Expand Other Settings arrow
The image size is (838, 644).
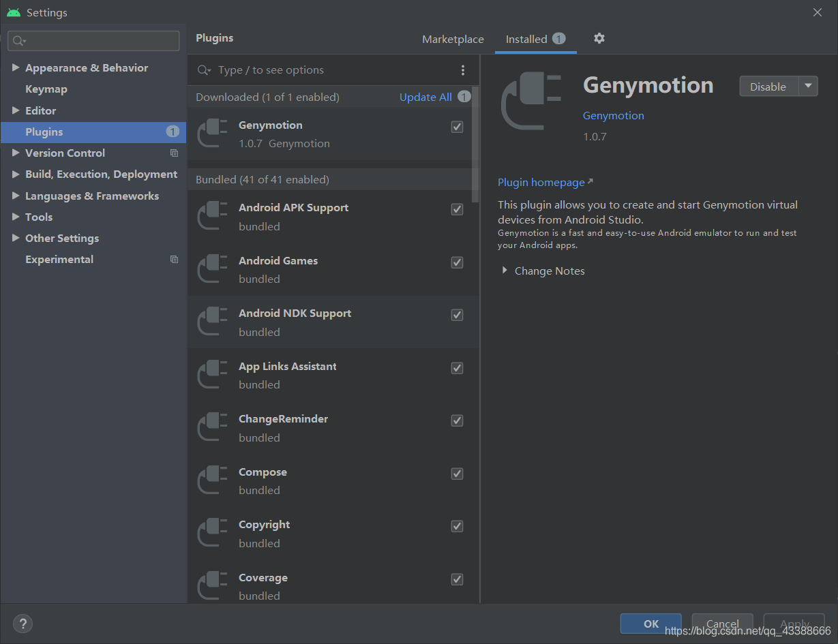coord(16,238)
